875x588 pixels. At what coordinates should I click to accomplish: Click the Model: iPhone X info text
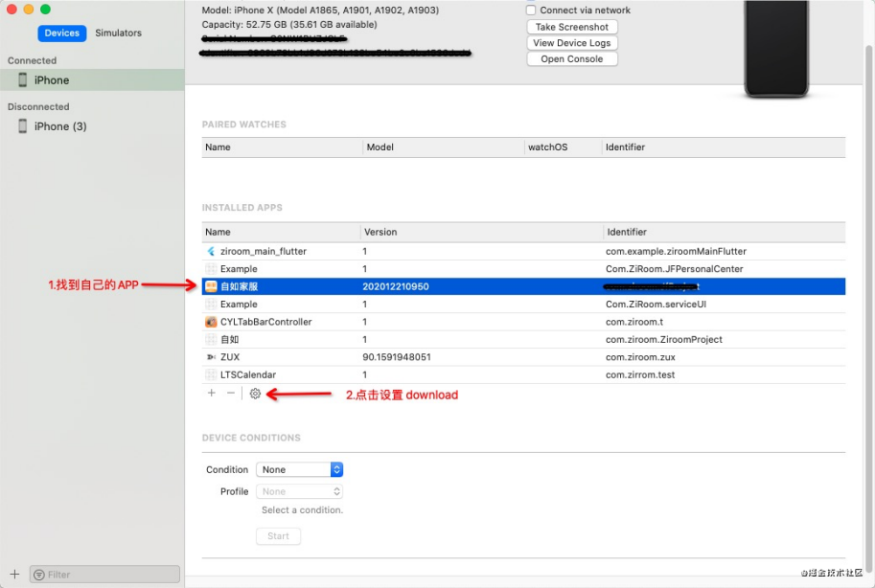click(x=320, y=10)
